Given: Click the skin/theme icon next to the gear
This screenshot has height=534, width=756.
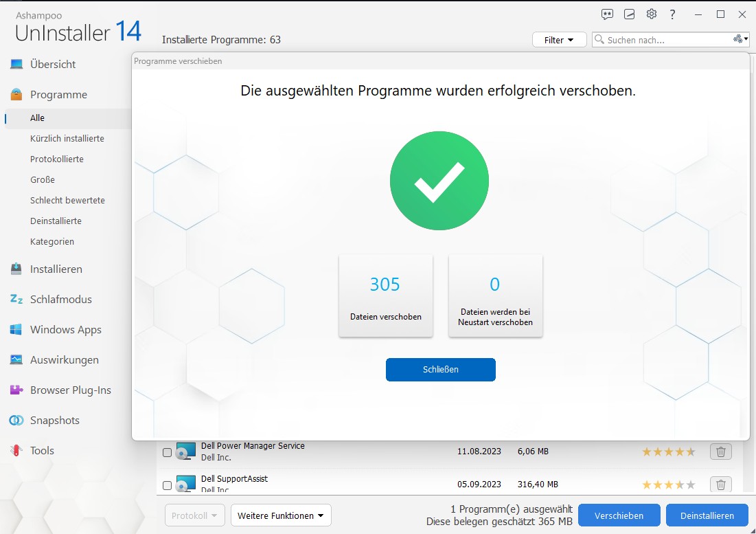Looking at the screenshot, I should click(x=629, y=14).
